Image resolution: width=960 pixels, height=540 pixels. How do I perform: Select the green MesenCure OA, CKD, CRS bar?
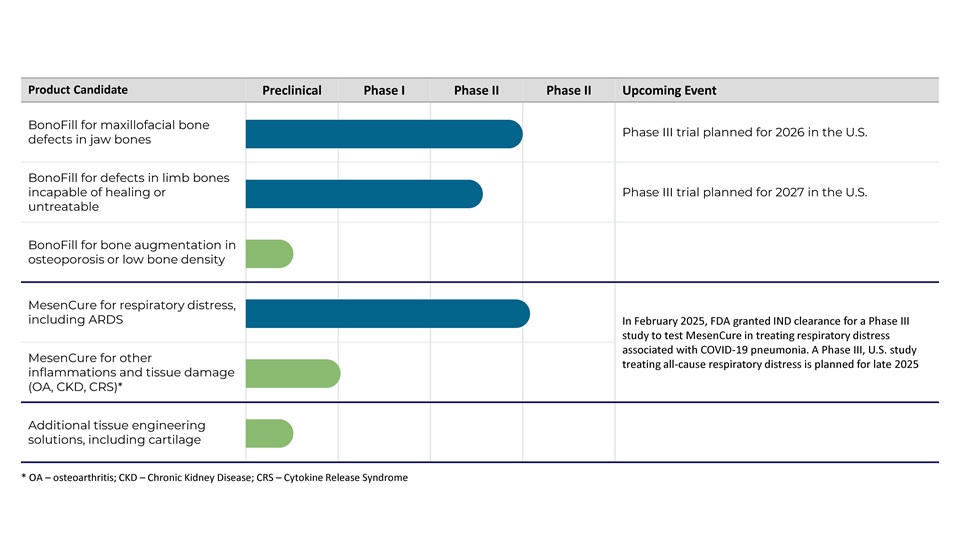coord(293,373)
